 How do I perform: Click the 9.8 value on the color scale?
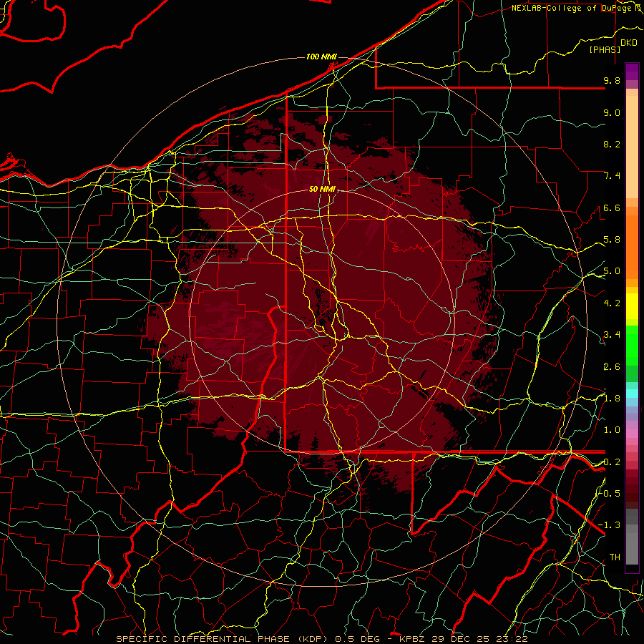point(612,80)
